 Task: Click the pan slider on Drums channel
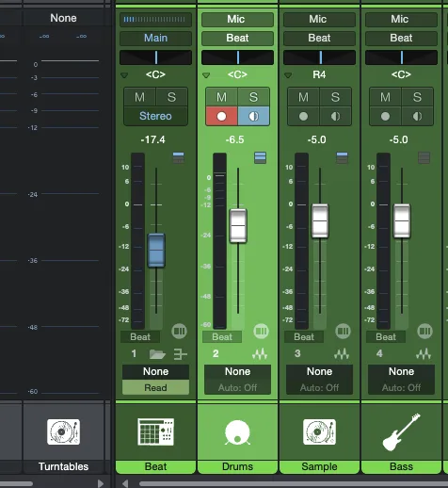[237, 57]
